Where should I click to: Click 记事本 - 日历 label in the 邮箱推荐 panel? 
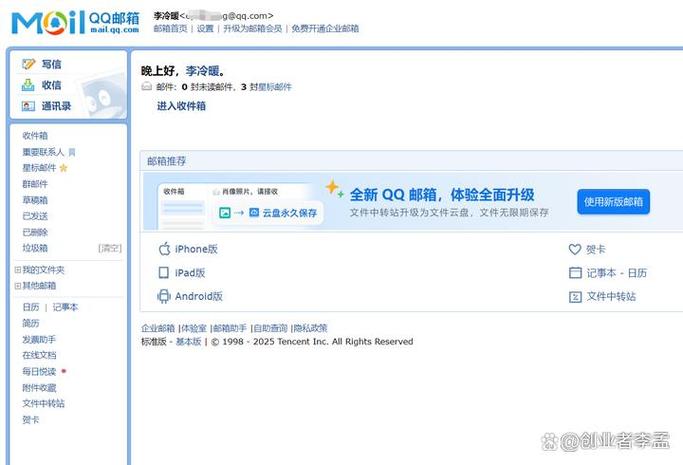tap(616, 273)
